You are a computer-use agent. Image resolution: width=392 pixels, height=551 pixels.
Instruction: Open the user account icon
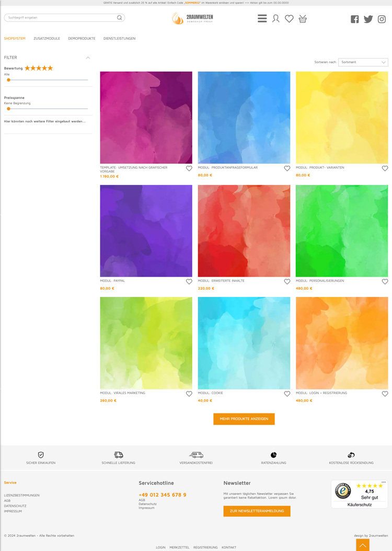pos(276,19)
